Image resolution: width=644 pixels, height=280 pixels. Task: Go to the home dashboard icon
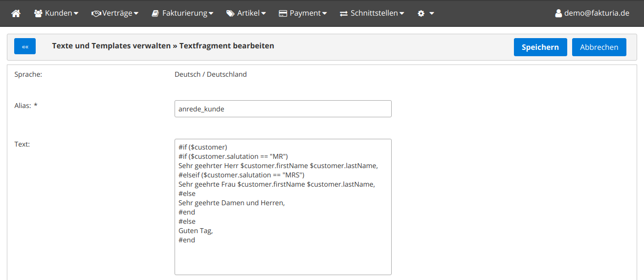(16, 13)
